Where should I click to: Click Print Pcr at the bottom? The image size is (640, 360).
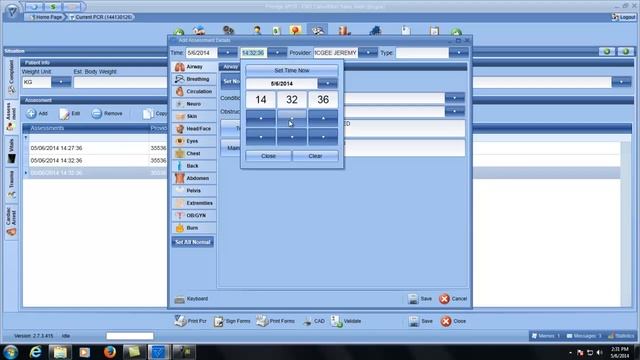pyautogui.click(x=191, y=321)
